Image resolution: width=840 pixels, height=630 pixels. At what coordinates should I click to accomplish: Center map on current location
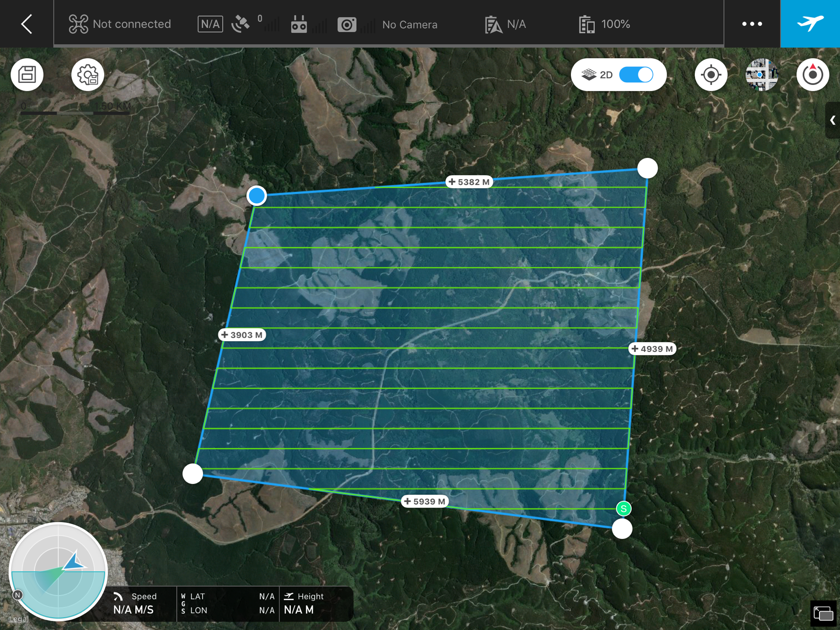coord(711,75)
